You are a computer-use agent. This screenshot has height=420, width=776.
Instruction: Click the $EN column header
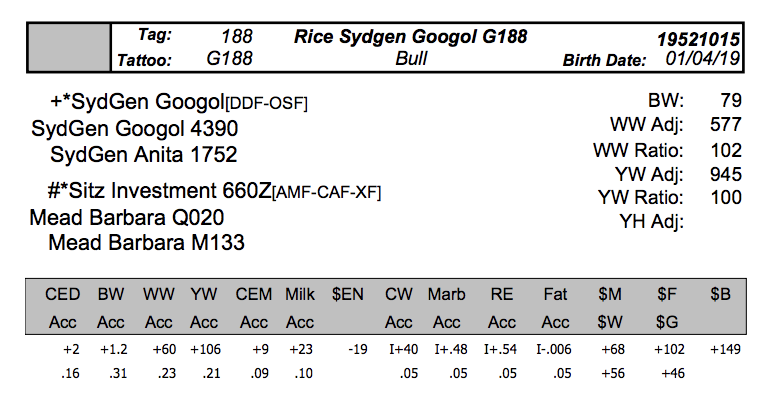(349, 295)
